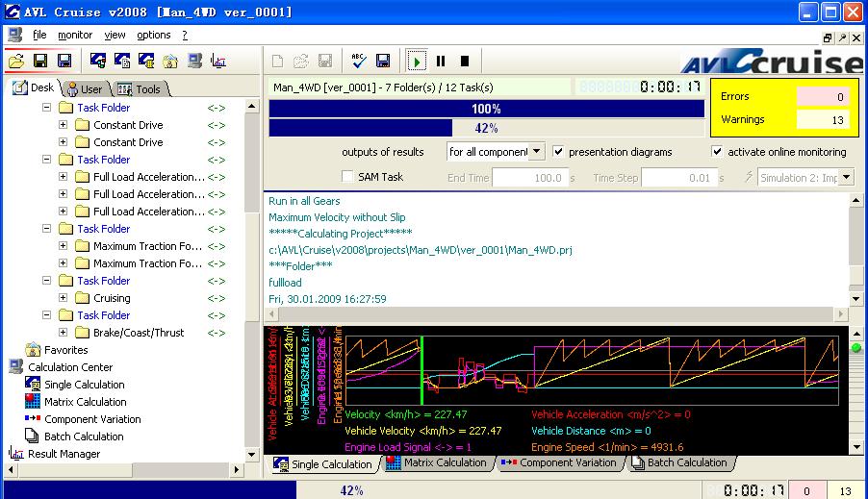
Task: Toggle activate online monitoring checkbox
Action: coord(717,151)
